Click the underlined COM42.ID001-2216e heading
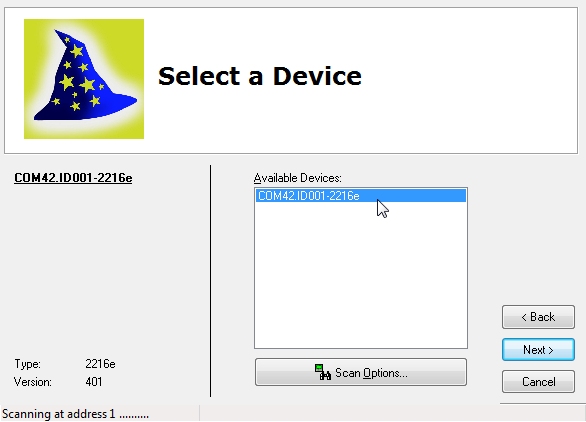The width and height of the screenshot is (586, 422). [x=73, y=178]
